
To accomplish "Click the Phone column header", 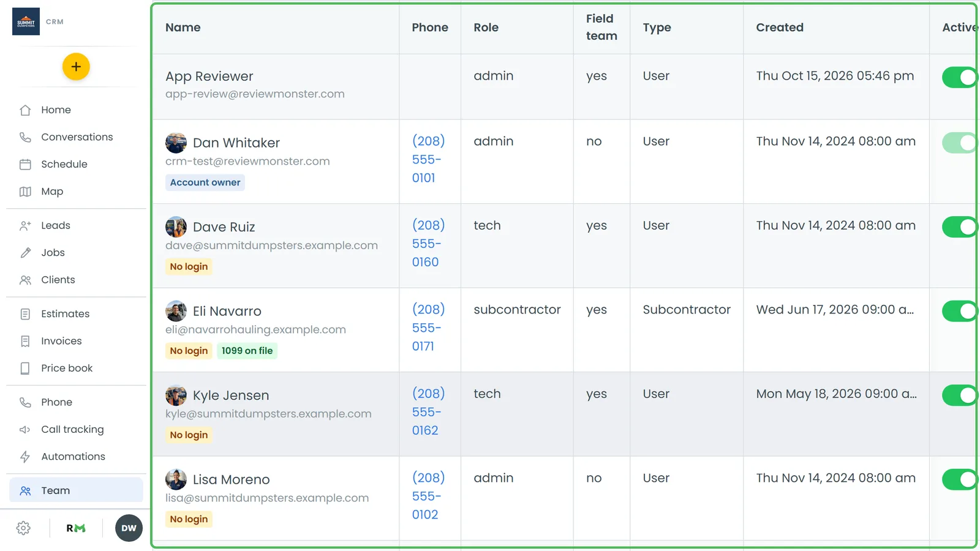I will point(429,28).
